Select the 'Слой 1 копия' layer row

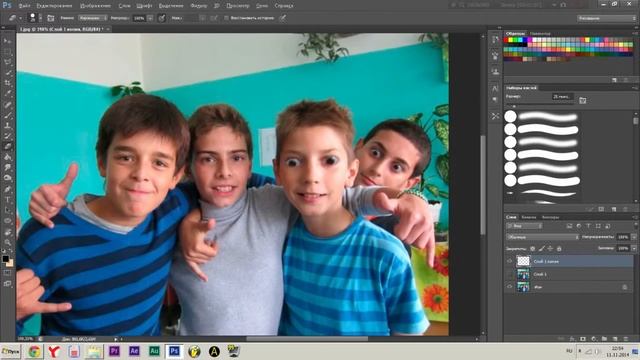569,261
